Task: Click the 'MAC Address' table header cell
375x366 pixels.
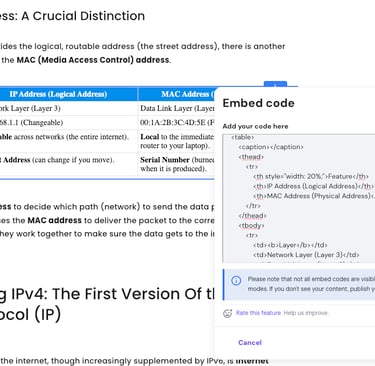Action: pyautogui.click(x=177, y=94)
